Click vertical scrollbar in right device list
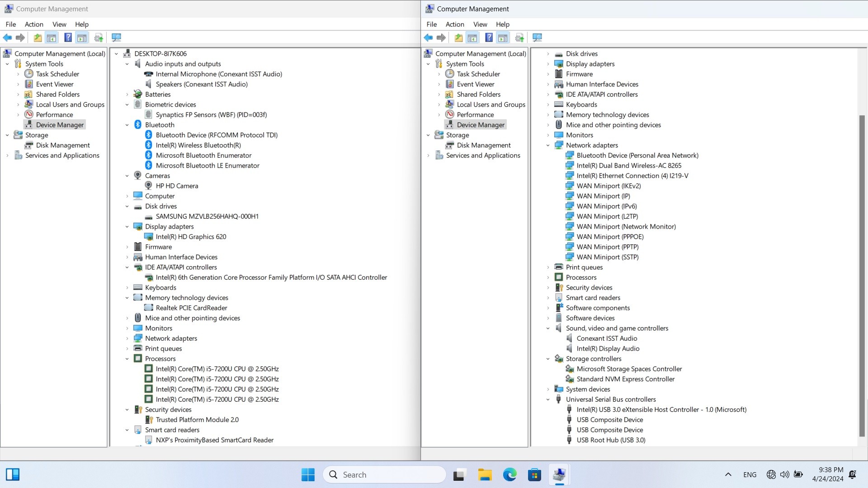868x488 pixels. [x=862, y=276]
